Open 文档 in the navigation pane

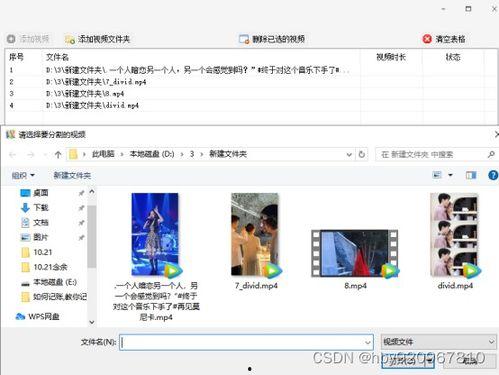(x=34, y=222)
